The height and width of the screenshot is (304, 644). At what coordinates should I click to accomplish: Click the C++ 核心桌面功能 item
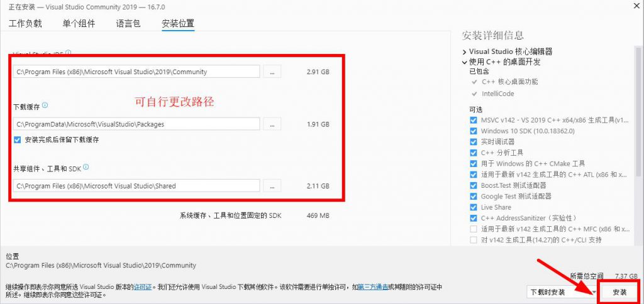(509, 82)
